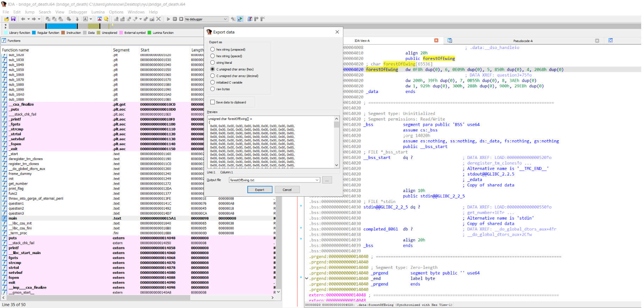644x308 pixels.
Task: Click the icon left of the highlighted debugger icon
Action: (233, 19)
